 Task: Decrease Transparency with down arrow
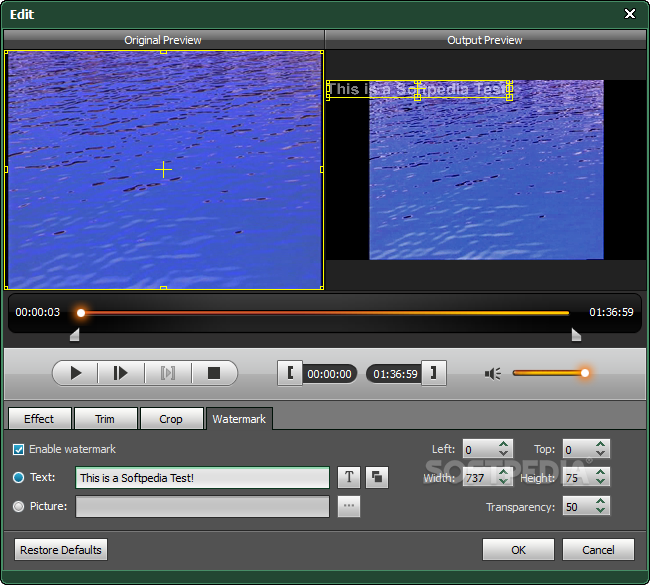[600, 510]
